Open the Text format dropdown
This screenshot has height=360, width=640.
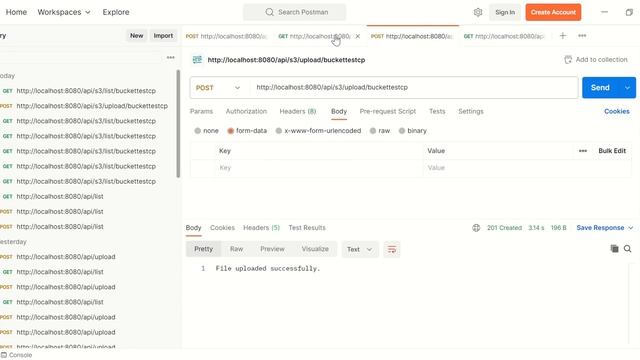coord(360,249)
